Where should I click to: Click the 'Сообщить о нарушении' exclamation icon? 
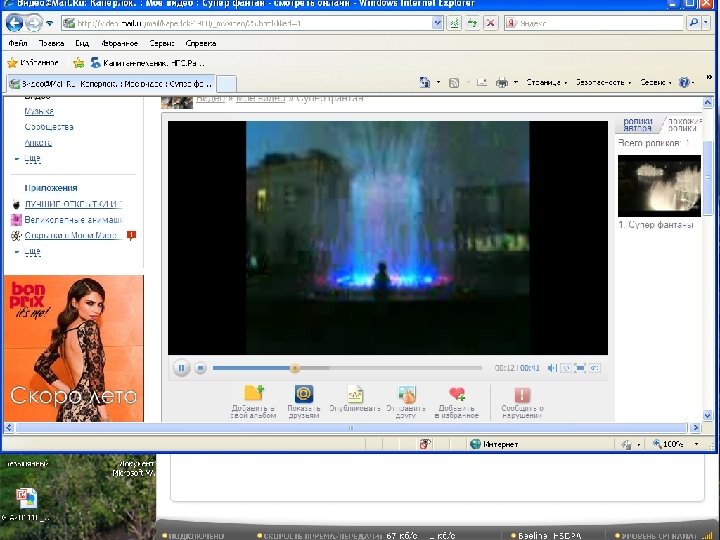522,394
